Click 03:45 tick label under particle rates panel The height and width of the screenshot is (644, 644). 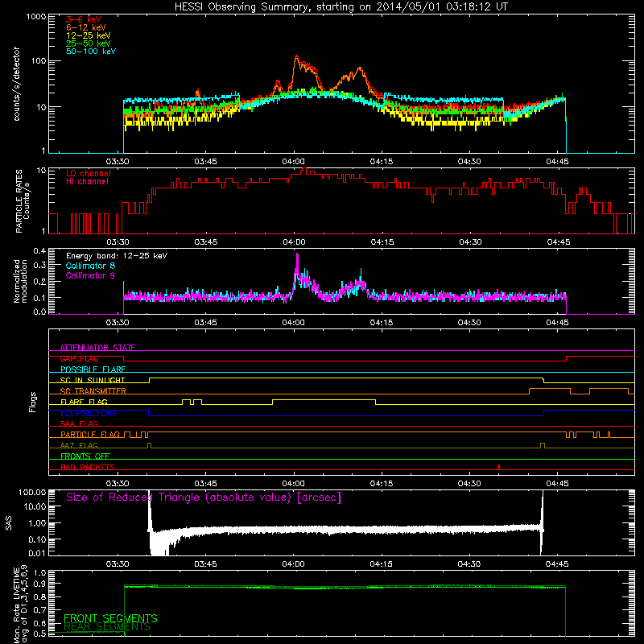click(x=206, y=242)
